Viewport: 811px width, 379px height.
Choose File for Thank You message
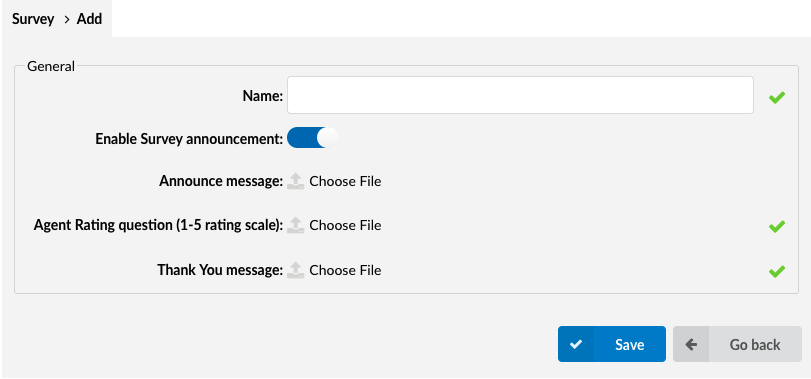[x=345, y=270]
